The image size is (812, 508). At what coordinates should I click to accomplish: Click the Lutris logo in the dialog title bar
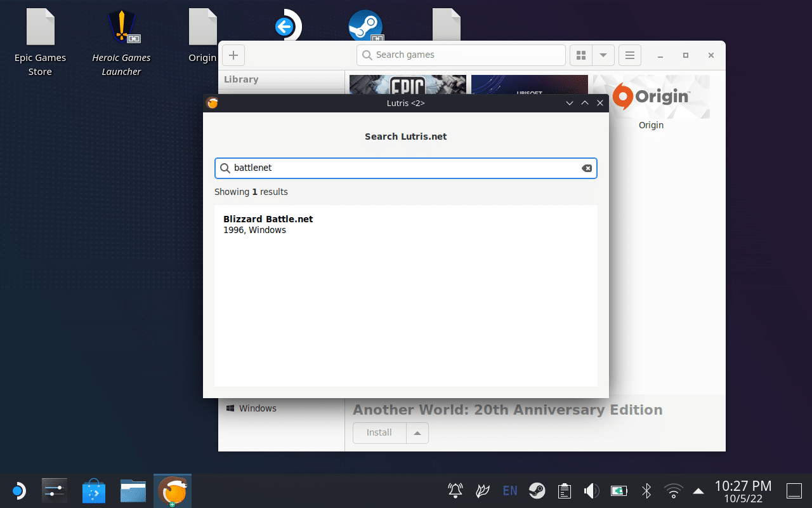click(x=213, y=103)
